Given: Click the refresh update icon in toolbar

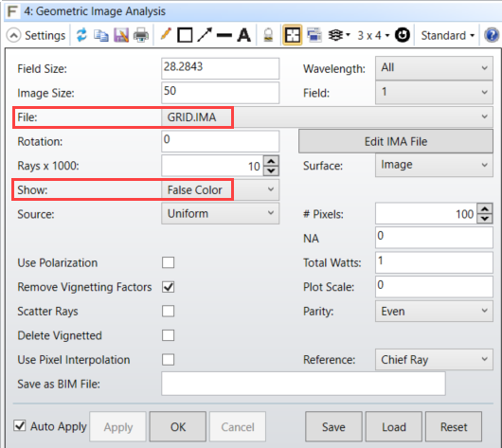Looking at the screenshot, I should coord(81,35).
